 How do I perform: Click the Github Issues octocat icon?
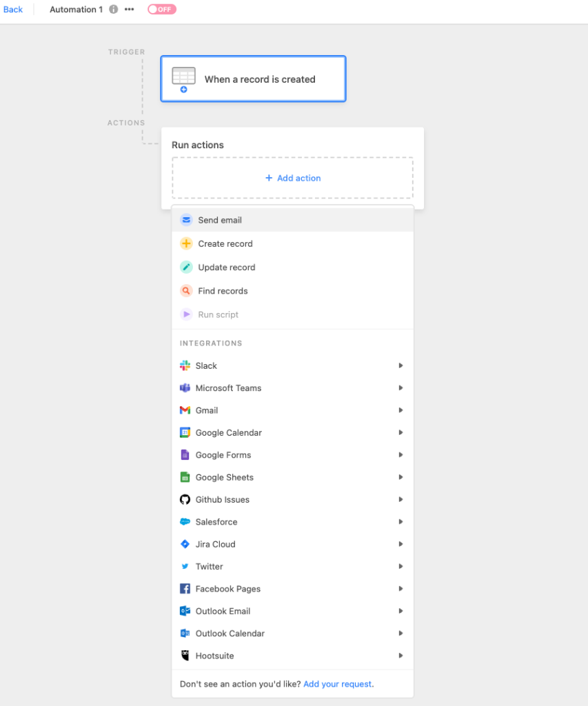tap(185, 499)
